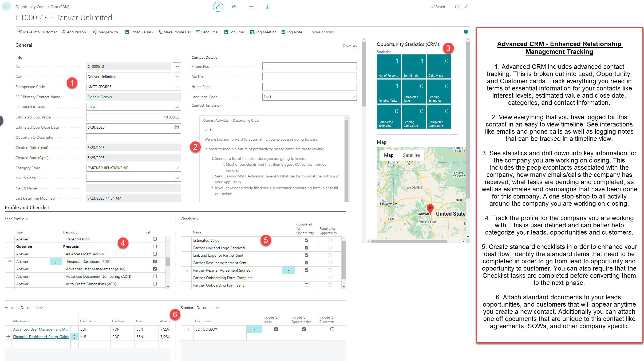Click Make into Customer action

click(x=37, y=32)
